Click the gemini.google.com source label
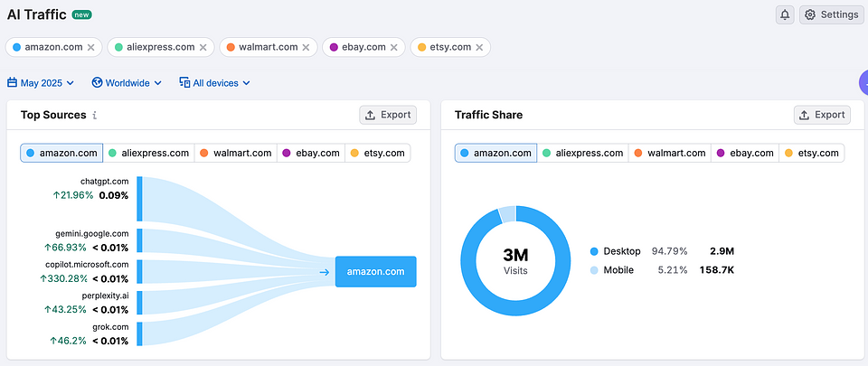The width and height of the screenshot is (868, 366). click(92, 234)
